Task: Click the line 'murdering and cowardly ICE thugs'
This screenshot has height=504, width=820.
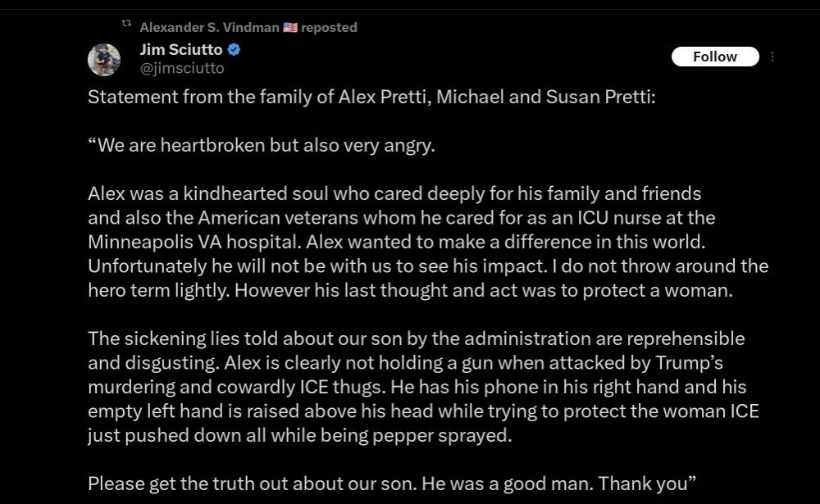Action: coord(417,387)
